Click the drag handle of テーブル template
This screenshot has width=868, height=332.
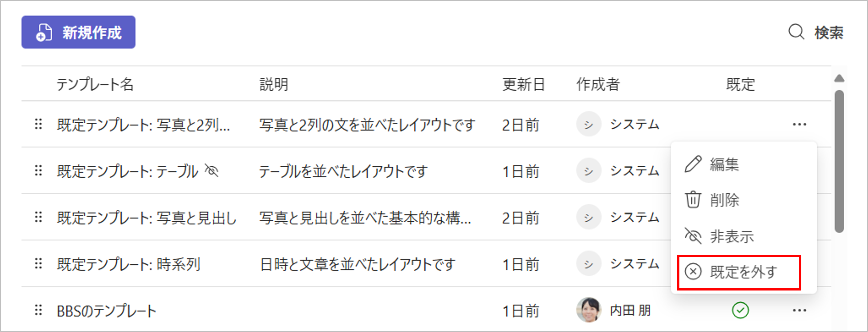pyautogui.click(x=38, y=171)
